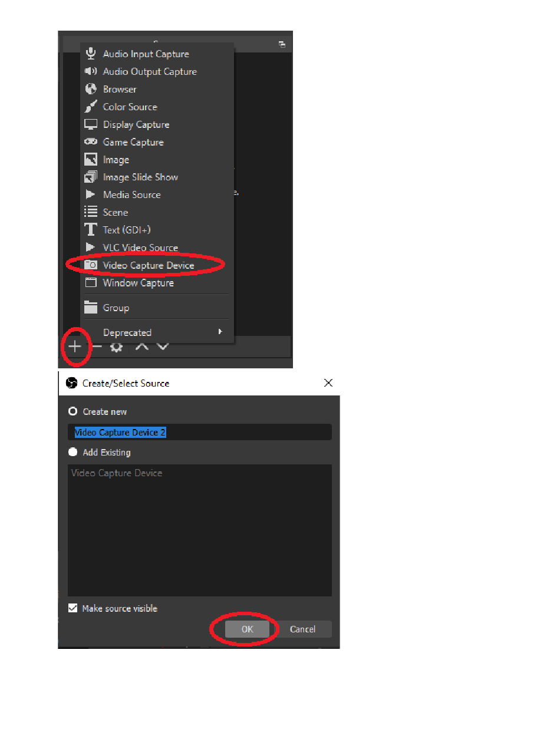Expand the Deprecated submenu arrow
Image resolution: width=560 pixels, height=752 pixels.
tap(220, 332)
